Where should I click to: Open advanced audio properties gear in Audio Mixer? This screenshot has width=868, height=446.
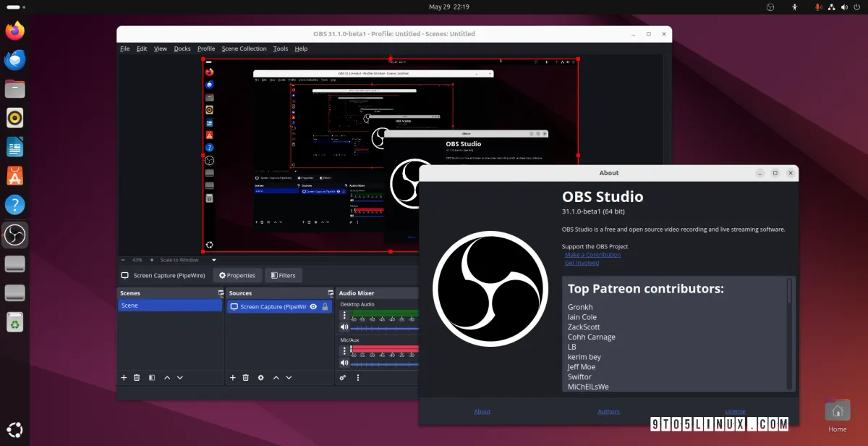point(342,377)
